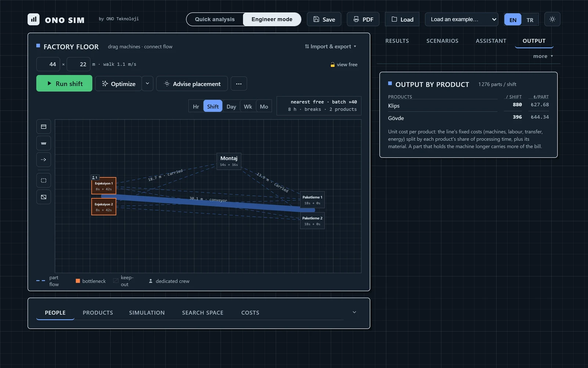588x368 pixels.
Task: Click the ONO SIM bar-chart logo icon
Action: tap(33, 19)
